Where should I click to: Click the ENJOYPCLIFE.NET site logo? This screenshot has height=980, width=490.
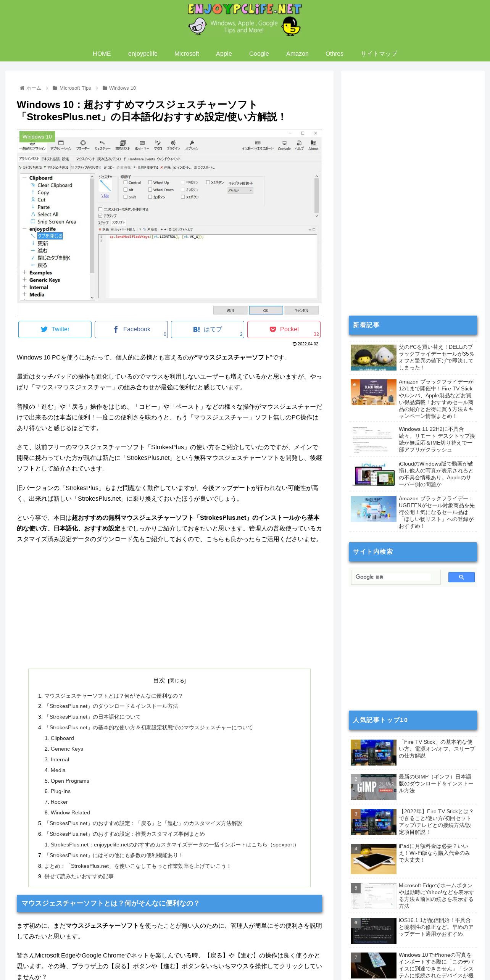(x=245, y=19)
